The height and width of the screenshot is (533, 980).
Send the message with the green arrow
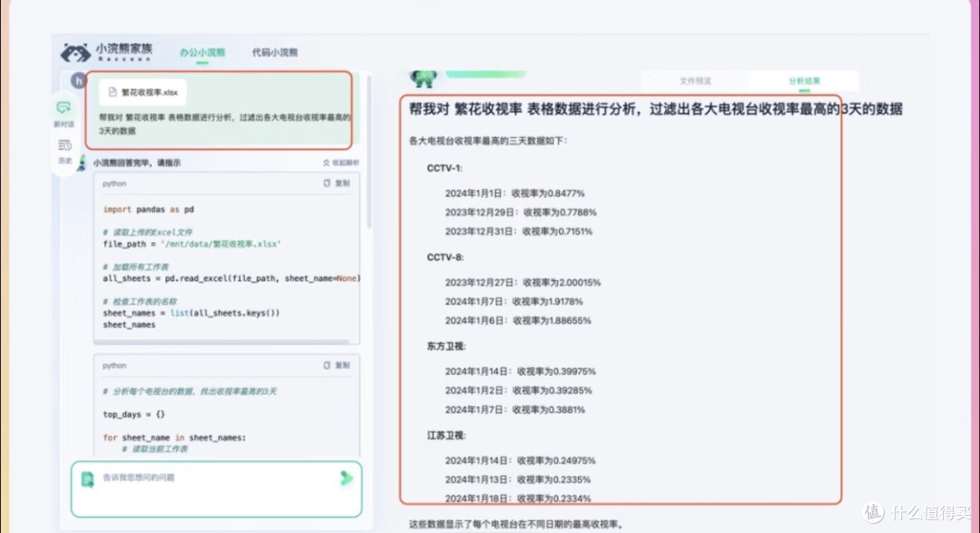pyautogui.click(x=347, y=479)
